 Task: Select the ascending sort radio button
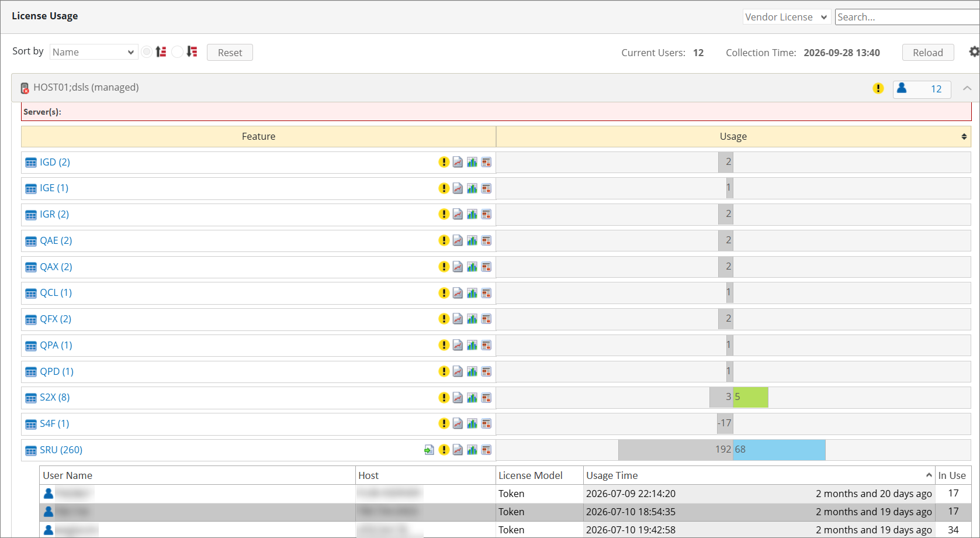tap(147, 52)
